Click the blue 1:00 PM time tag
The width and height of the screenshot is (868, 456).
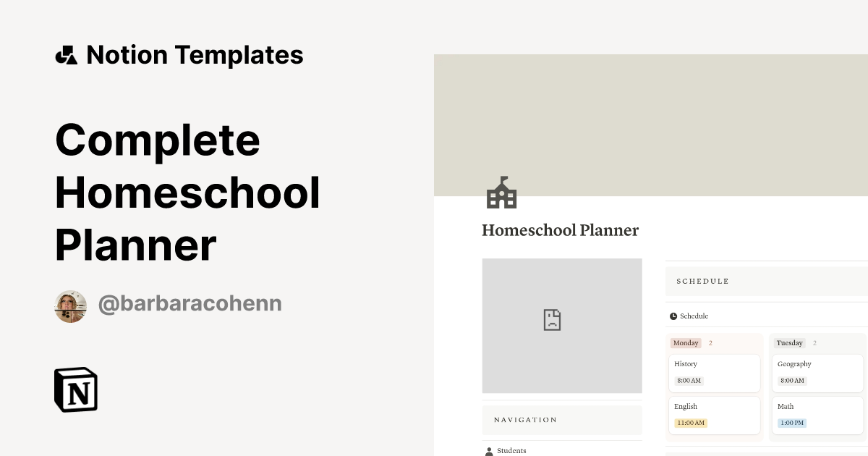click(791, 423)
